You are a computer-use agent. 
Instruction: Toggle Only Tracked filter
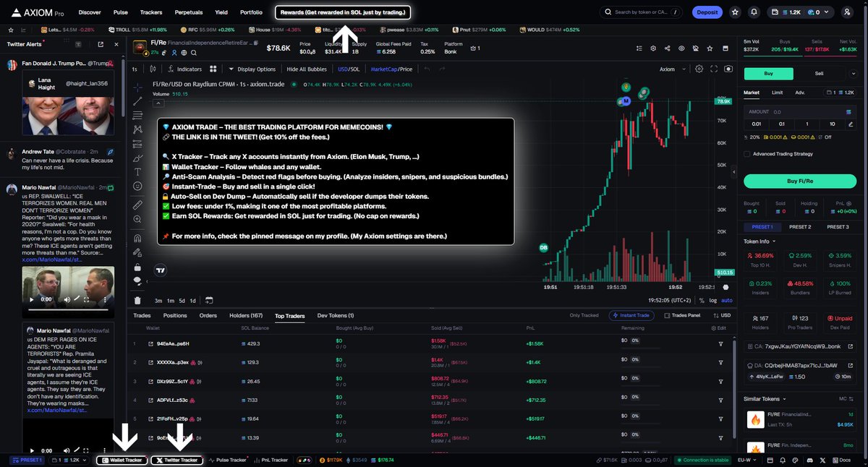point(584,315)
